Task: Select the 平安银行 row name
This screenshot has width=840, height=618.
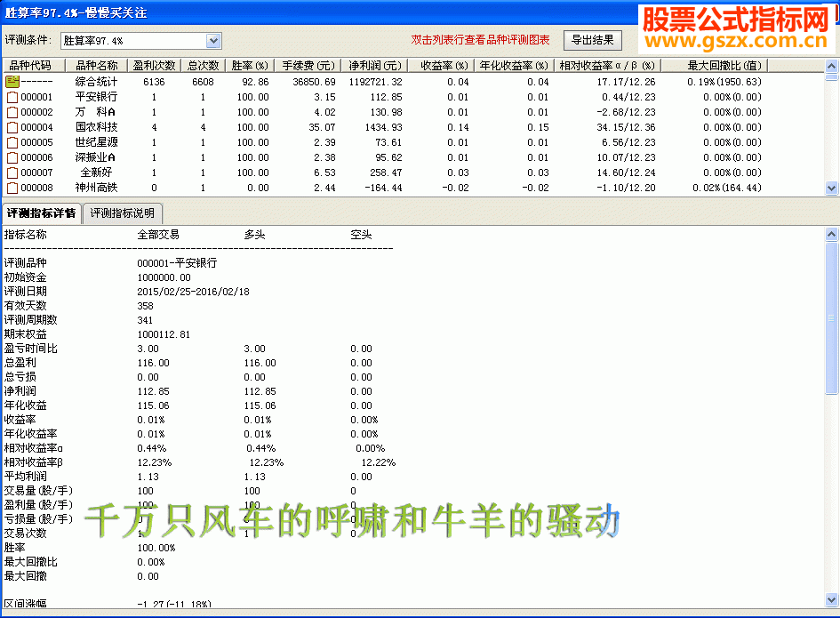Action: click(96, 97)
